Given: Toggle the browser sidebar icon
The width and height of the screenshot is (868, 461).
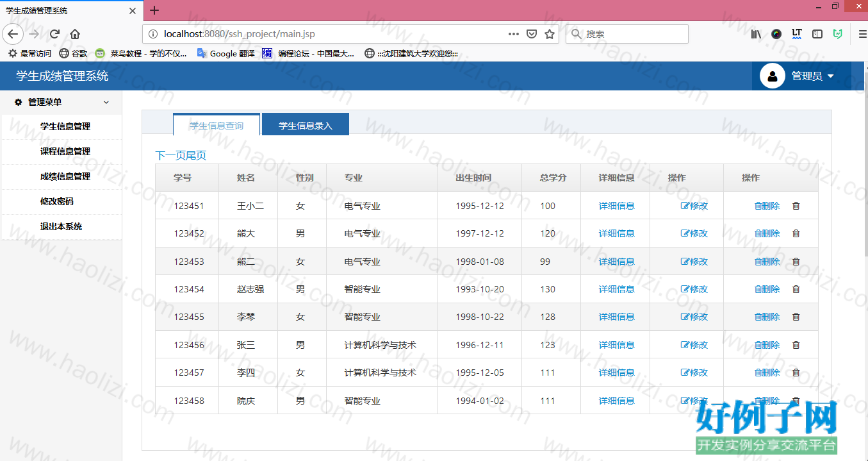Looking at the screenshot, I should [x=817, y=34].
